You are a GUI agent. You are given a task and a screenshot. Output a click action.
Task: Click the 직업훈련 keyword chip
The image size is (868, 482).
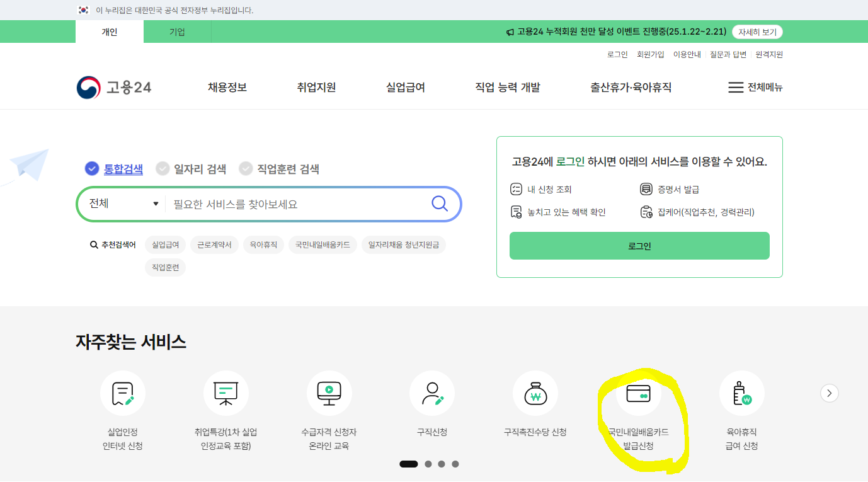[x=166, y=267]
